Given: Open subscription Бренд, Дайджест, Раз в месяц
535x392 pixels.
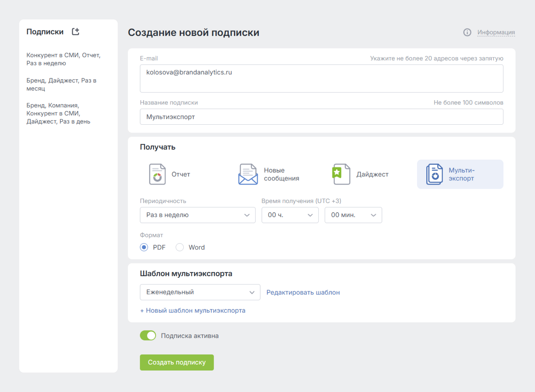Looking at the screenshot, I should pos(62,84).
